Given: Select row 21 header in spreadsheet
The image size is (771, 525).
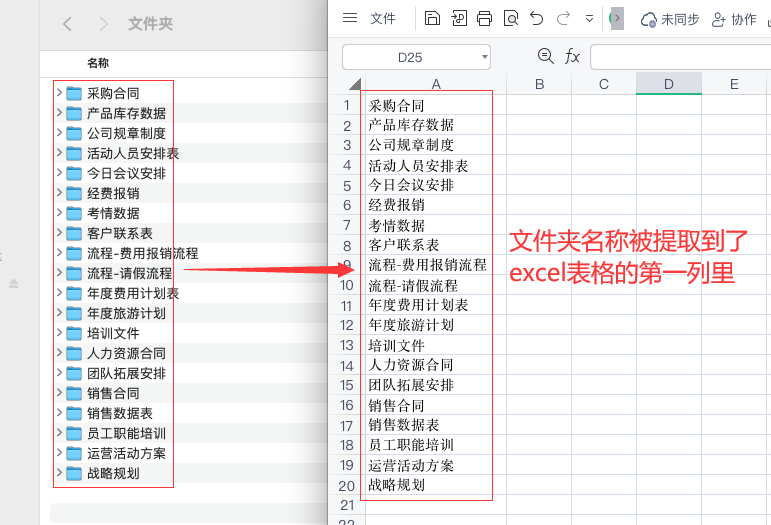Looking at the screenshot, I should click(x=347, y=505).
